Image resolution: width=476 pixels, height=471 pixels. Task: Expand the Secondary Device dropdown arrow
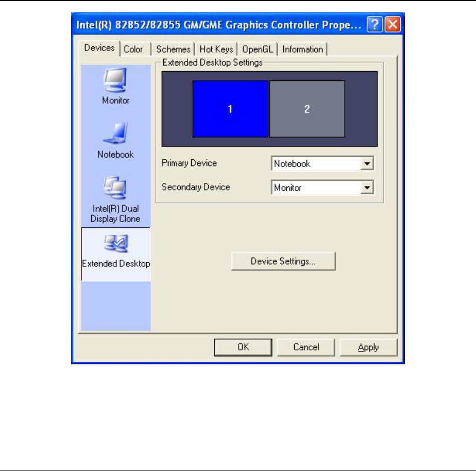point(367,188)
